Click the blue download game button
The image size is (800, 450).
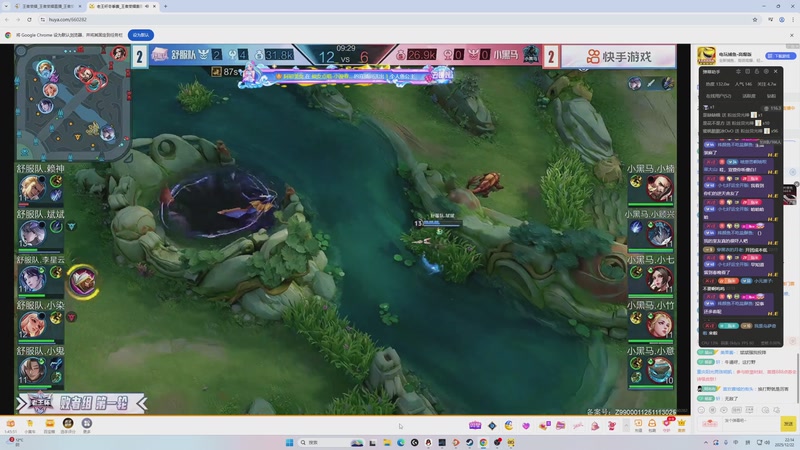pyautogui.click(x=780, y=56)
